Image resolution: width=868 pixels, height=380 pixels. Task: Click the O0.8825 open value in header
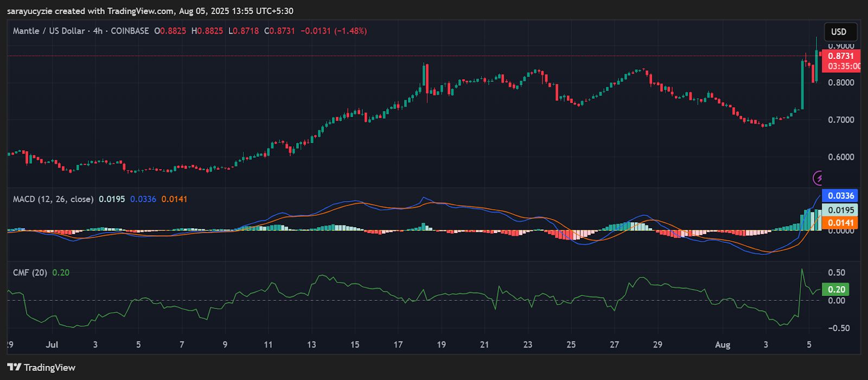170,31
